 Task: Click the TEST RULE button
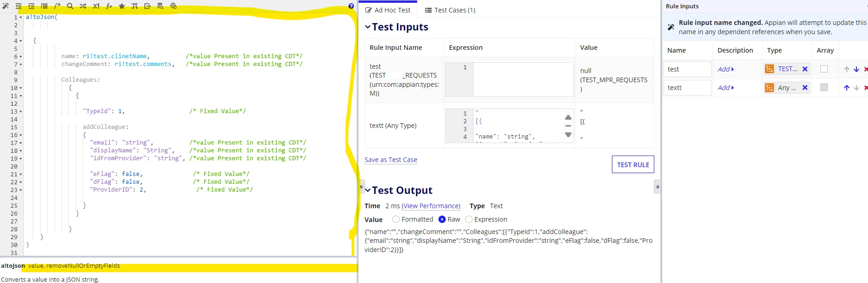[x=633, y=164]
